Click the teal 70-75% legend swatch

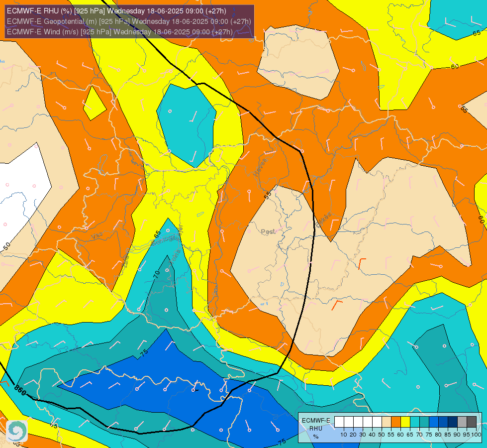tap(424, 422)
